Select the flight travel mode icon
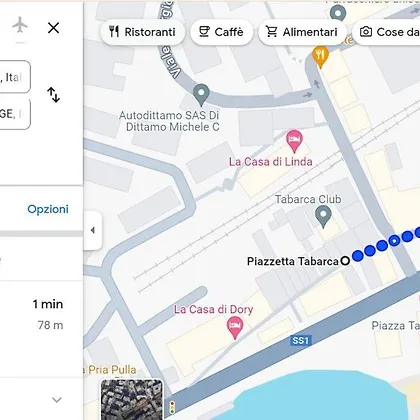Viewport: 420px width, 420px height. 20,25
